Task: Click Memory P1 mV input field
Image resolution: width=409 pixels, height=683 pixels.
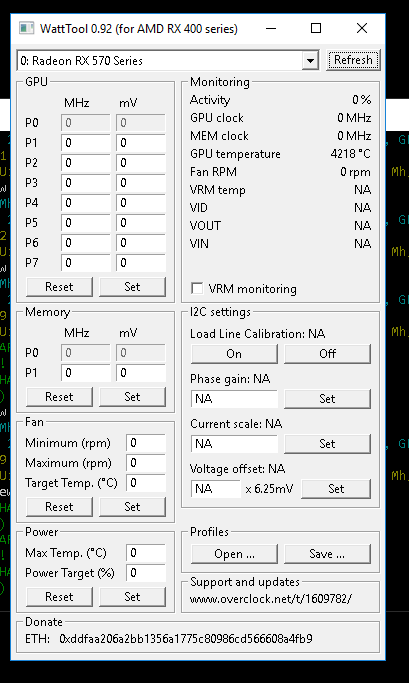Action: 141,373
